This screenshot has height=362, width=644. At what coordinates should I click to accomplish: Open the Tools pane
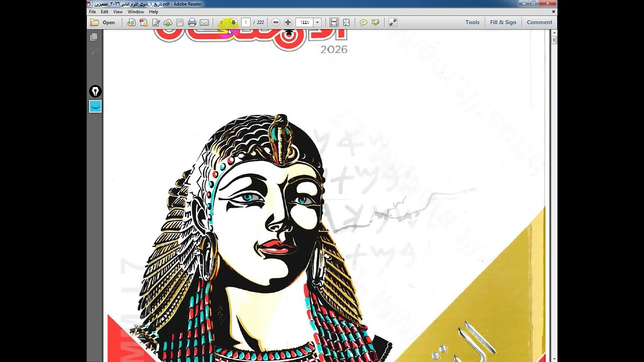pos(472,23)
